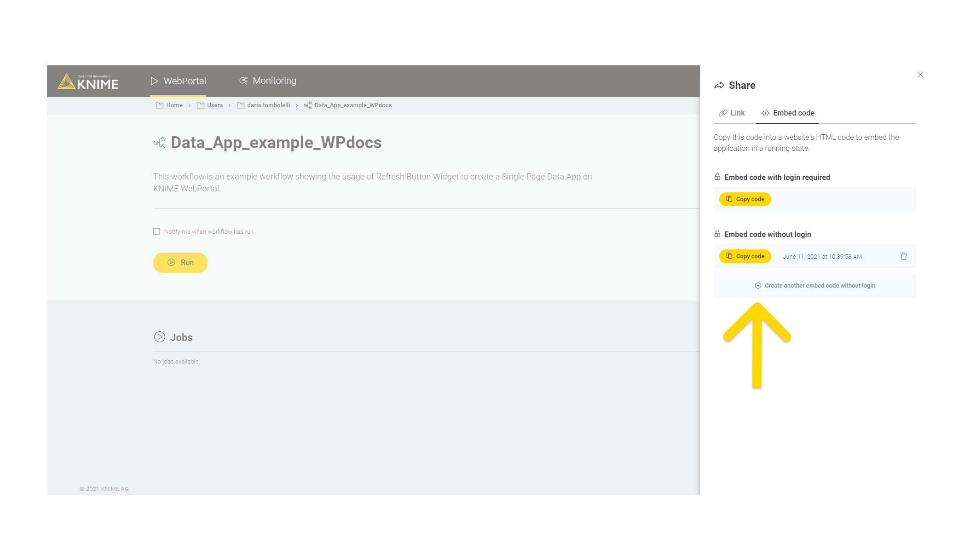Screen dimensions: 976x560
Task: Click the Users folder icon in breadcrumb
Action: 201,105
